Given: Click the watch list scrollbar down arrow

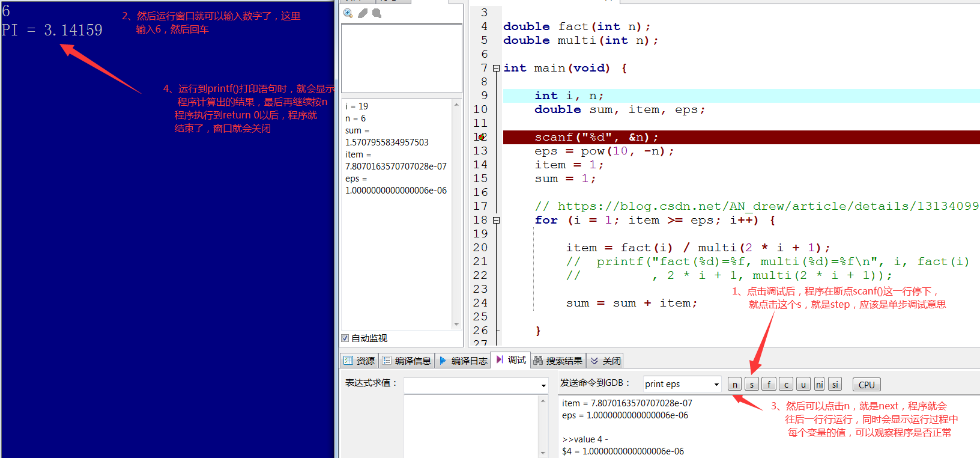Looking at the screenshot, I should point(456,325).
